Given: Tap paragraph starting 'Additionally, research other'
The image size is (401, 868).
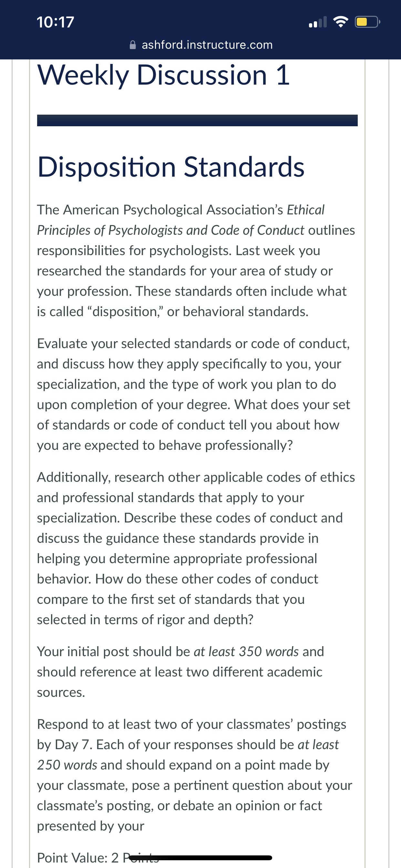Looking at the screenshot, I should pos(196,548).
